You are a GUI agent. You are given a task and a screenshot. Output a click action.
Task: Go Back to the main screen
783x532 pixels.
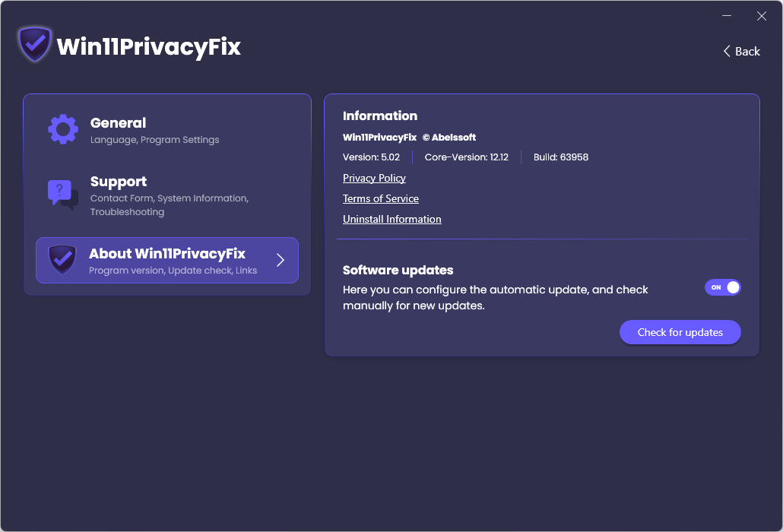741,52
